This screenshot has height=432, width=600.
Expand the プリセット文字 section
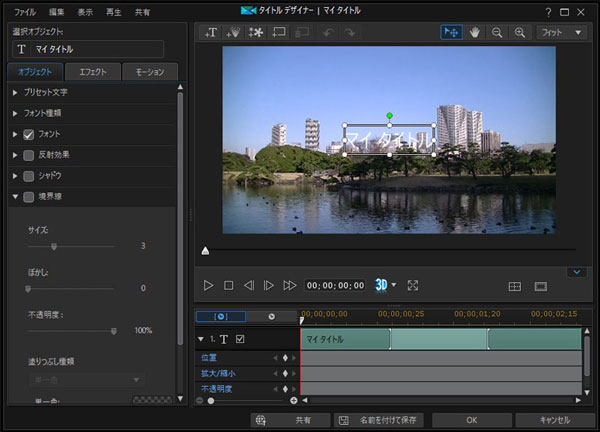point(15,92)
